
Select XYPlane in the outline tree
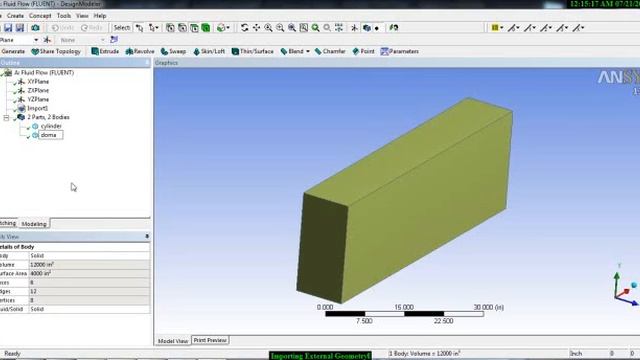pos(38,82)
